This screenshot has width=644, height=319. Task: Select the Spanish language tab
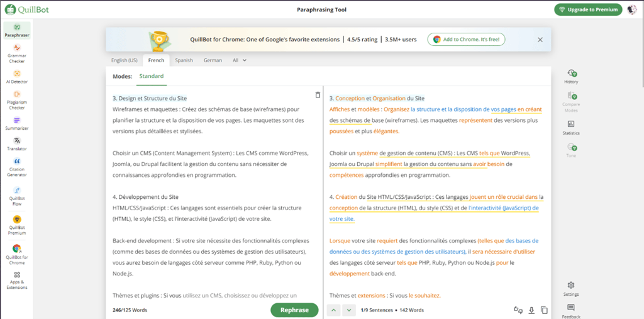click(x=184, y=60)
